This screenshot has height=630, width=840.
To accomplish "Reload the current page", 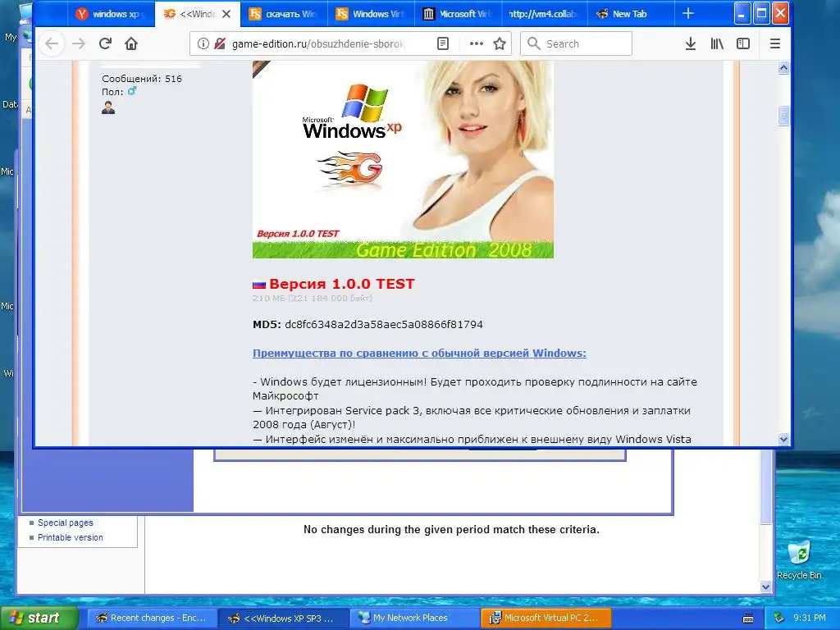I will 105,43.
